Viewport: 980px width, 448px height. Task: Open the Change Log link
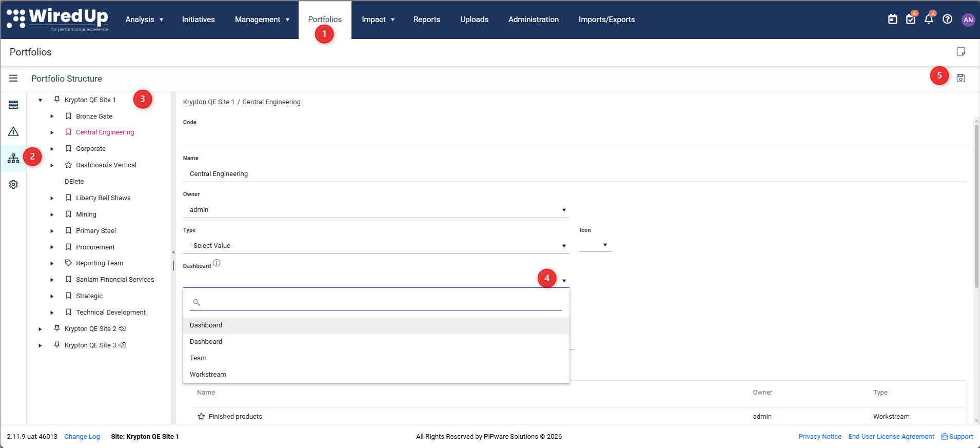click(82, 437)
